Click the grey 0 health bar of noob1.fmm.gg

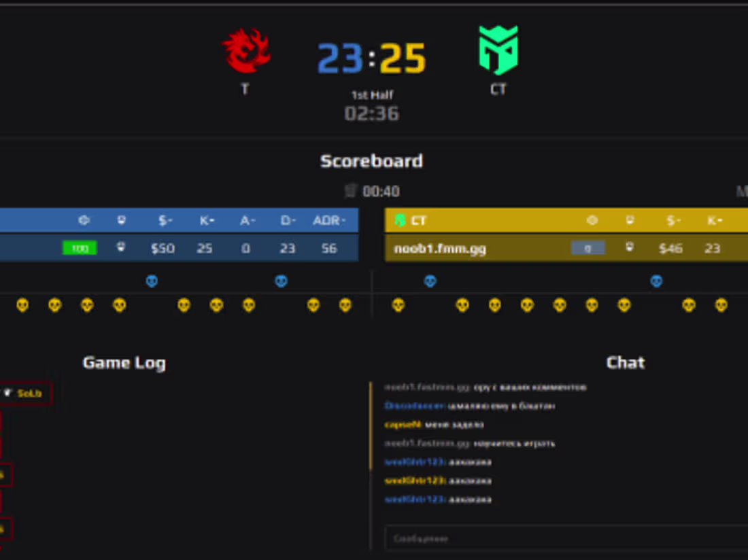click(x=588, y=248)
